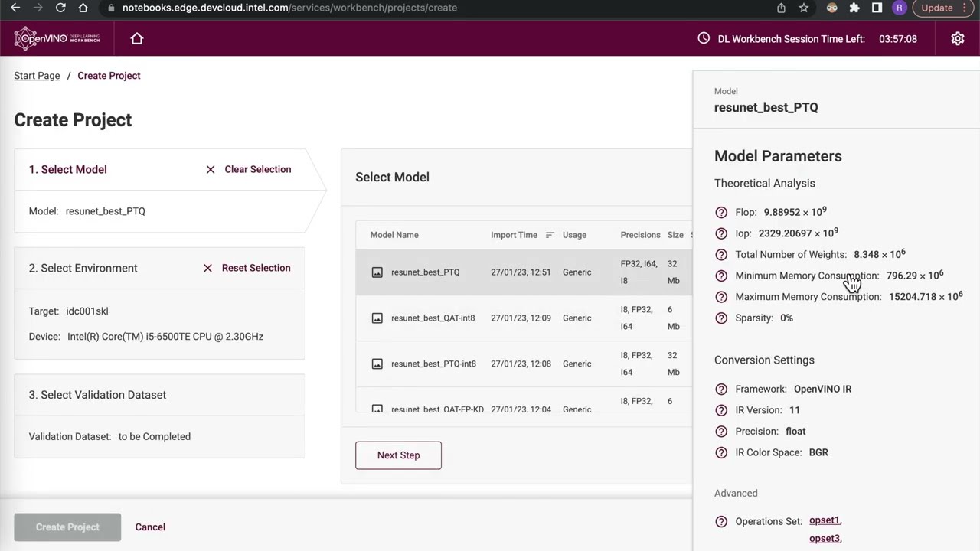Click help icon next to Iop

coord(721,233)
